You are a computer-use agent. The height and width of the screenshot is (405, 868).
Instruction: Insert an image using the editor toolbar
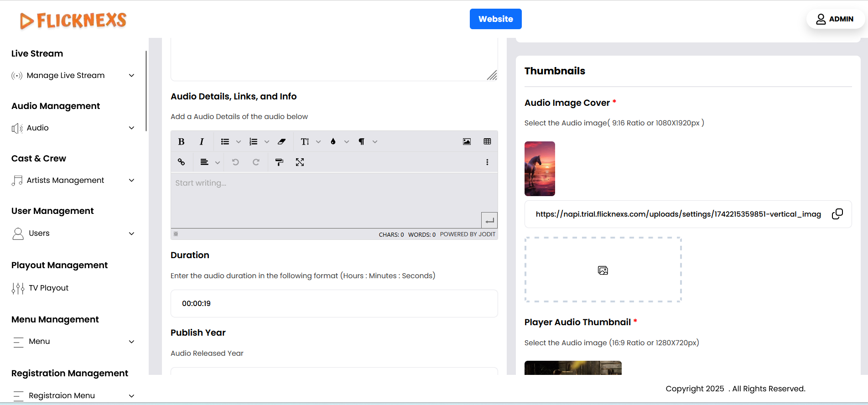[467, 142]
